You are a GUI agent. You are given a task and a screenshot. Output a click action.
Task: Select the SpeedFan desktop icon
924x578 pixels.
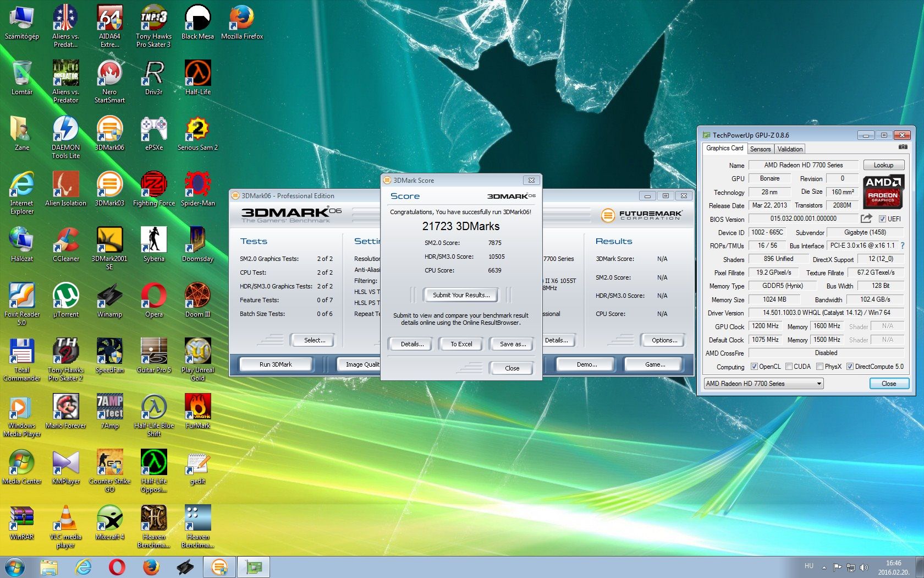point(109,356)
